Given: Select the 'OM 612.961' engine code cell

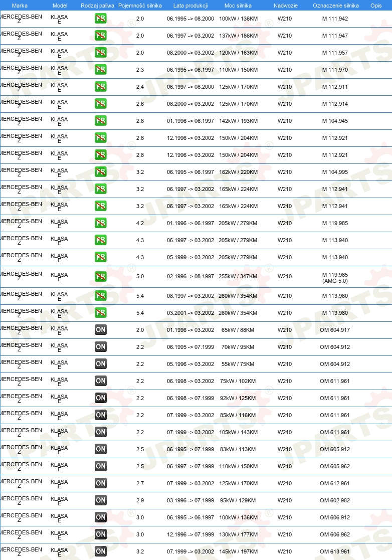Looking at the screenshot, I should (335, 483).
